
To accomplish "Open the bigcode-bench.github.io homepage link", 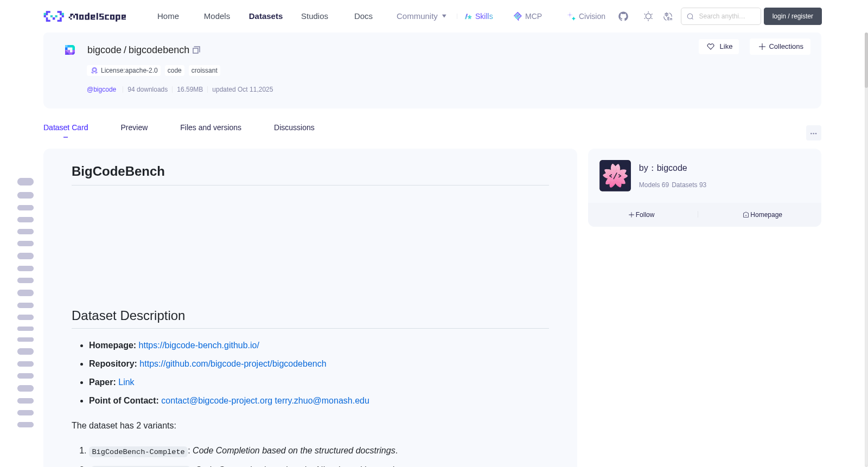I will coord(199,346).
